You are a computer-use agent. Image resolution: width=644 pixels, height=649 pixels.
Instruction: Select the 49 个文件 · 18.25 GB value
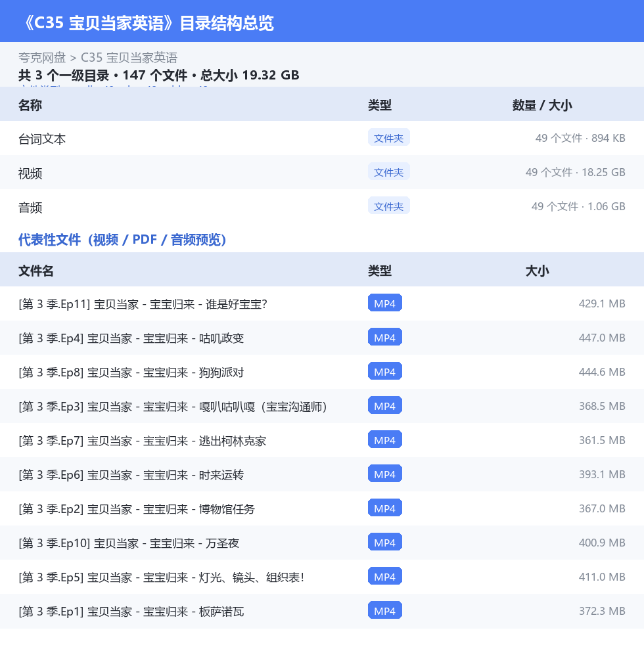pyautogui.click(x=575, y=172)
